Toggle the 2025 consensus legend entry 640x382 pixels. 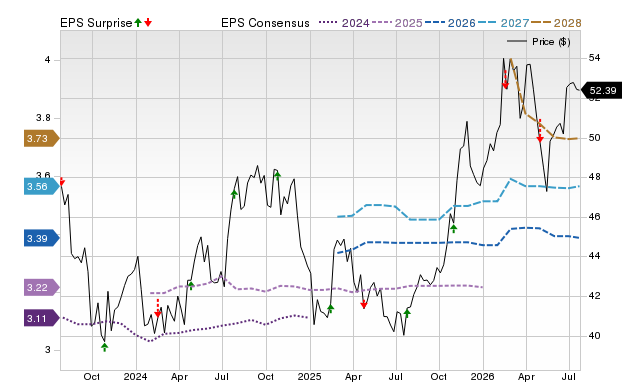pyautogui.click(x=397, y=23)
